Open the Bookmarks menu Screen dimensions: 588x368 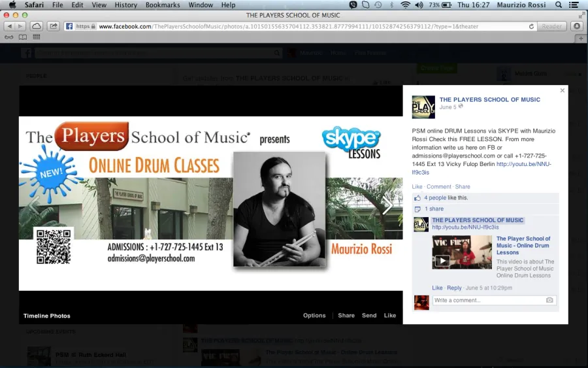point(163,5)
